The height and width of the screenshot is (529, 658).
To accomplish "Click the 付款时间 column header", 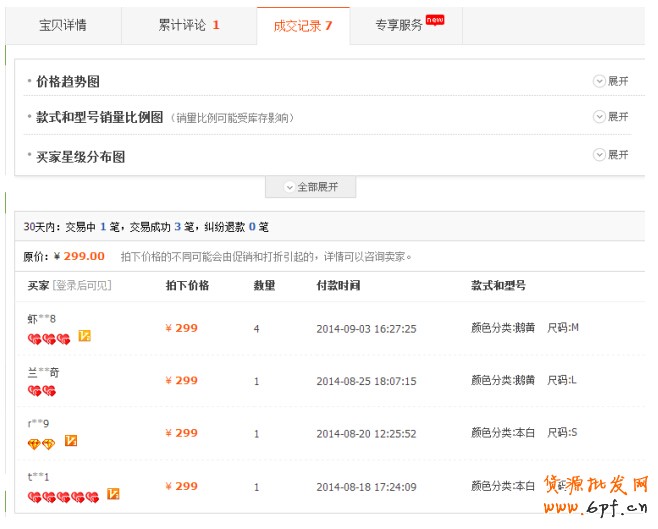I will click(338, 286).
